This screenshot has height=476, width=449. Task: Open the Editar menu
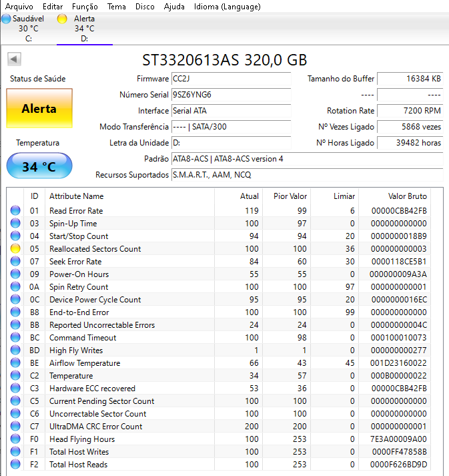coord(53,7)
